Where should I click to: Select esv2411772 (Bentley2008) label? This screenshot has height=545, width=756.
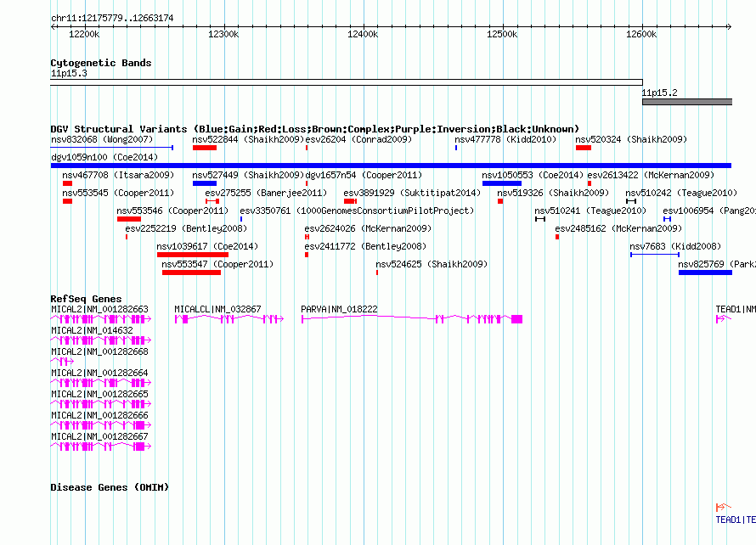click(365, 246)
